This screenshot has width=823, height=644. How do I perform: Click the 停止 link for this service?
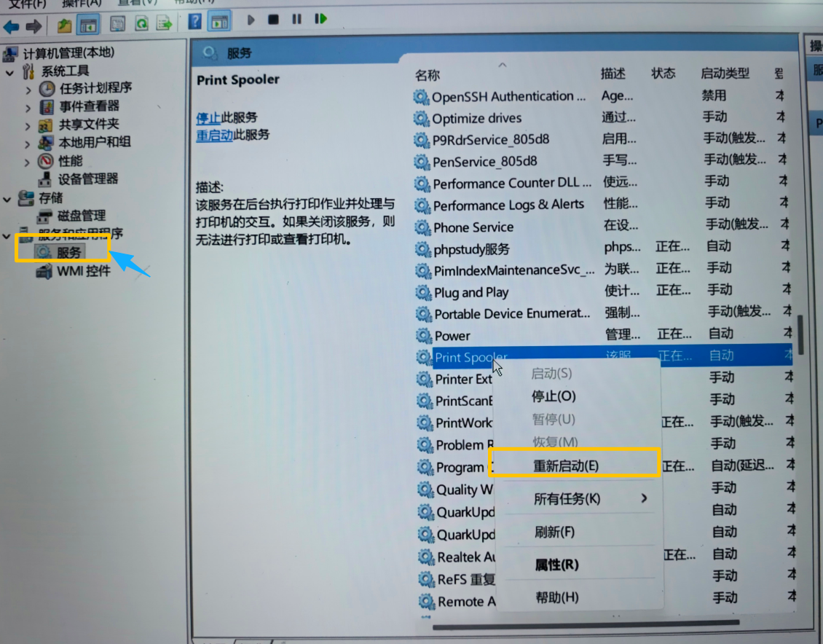tap(208, 118)
